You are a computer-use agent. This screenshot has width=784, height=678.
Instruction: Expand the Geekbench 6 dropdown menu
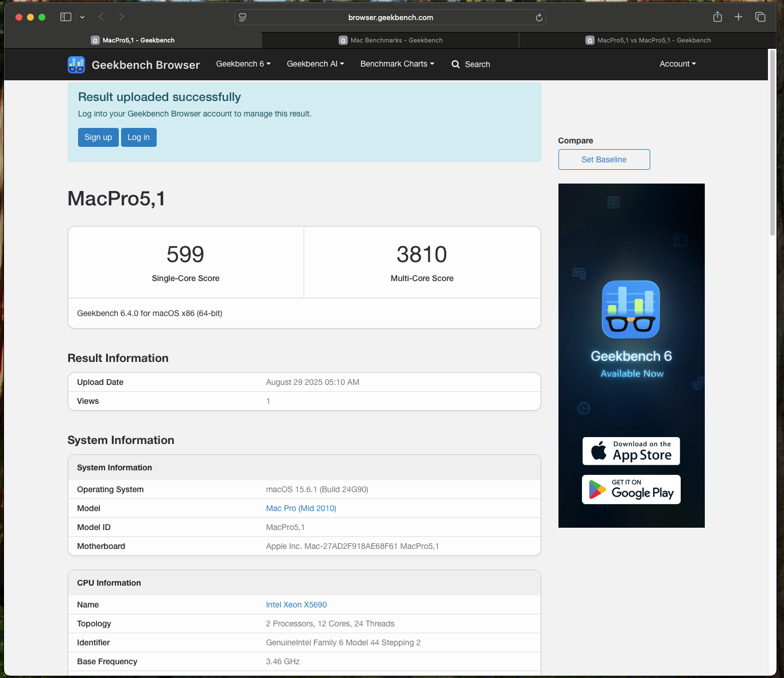tap(243, 64)
